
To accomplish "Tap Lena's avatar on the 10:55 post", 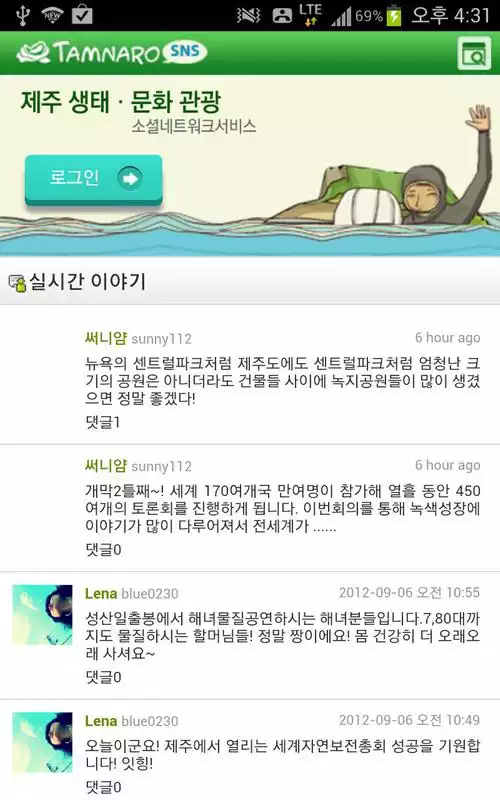I will coord(42,615).
